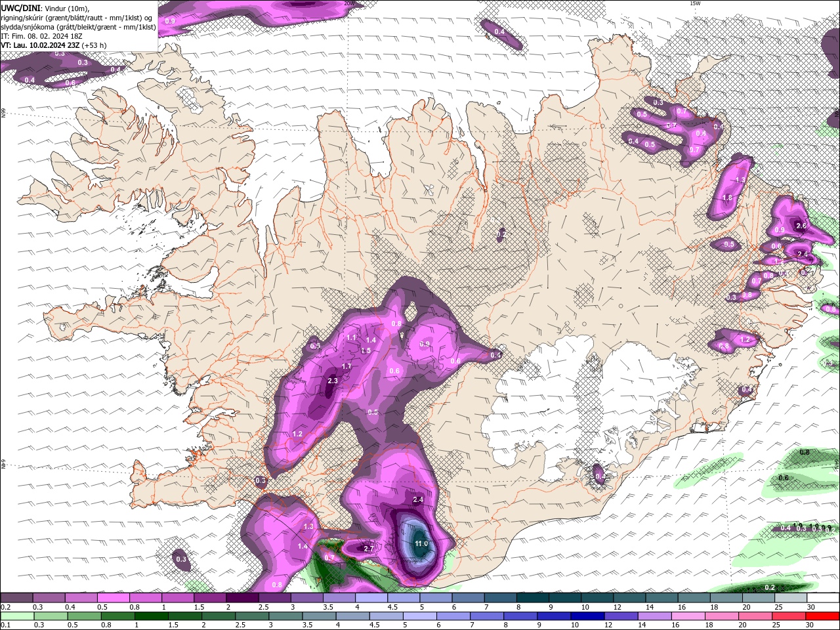Image resolution: width=840 pixels, height=630 pixels.
Task: Pick the 18 swatch on the snow scale
Action: point(726,598)
